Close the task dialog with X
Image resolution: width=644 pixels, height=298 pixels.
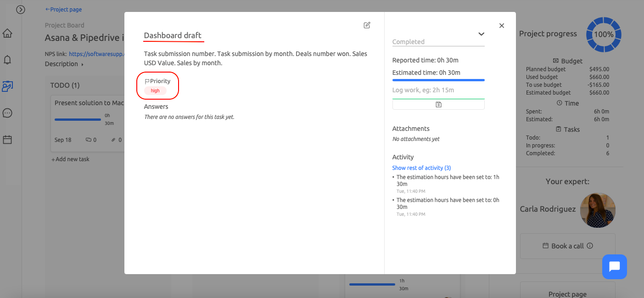coord(502,26)
